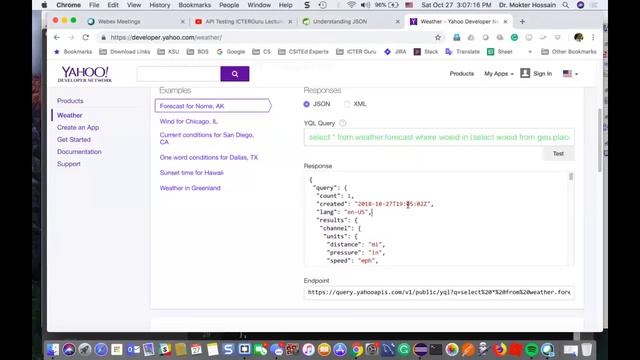Click the volume icon in menu bar
Viewport: 640px width, 360px height.
365,5
